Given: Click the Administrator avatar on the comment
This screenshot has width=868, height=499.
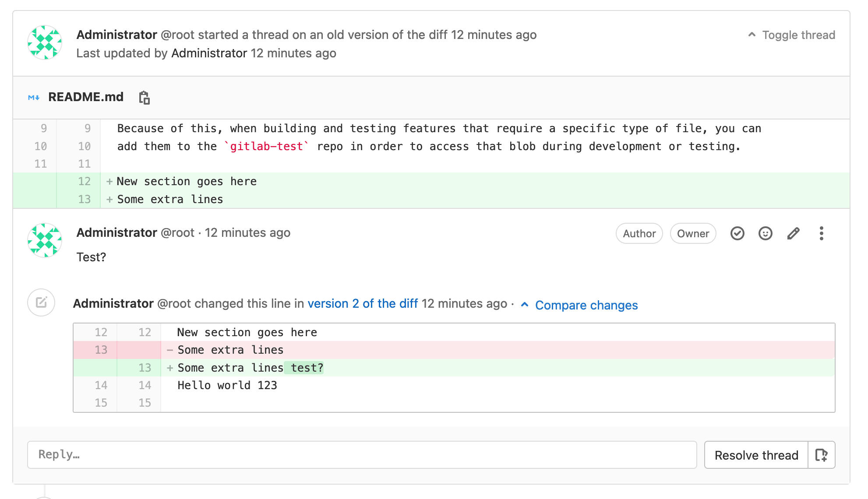Looking at the screenshot, I should [44, 240].
